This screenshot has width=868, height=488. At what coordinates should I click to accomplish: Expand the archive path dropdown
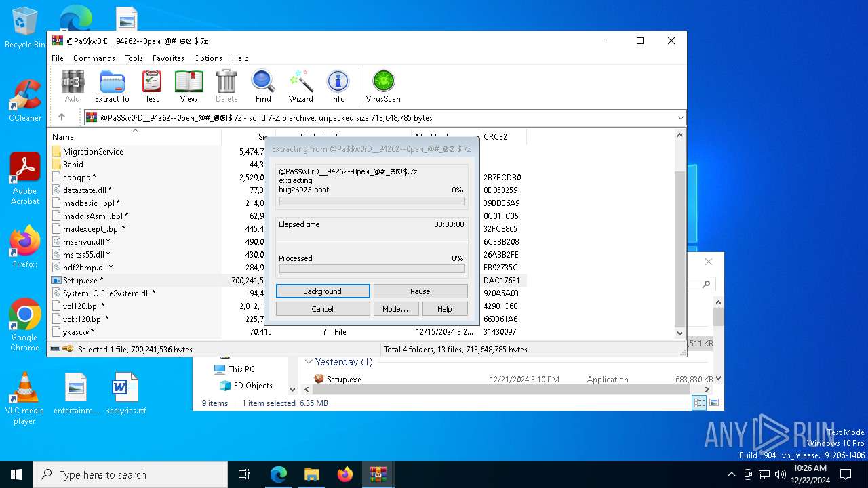pos(680,118)
